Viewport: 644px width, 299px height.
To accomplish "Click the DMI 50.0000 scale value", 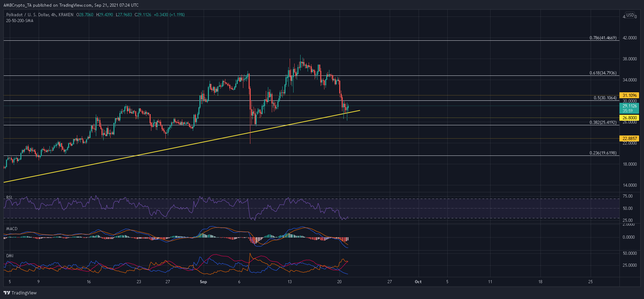I will point(630,253).
